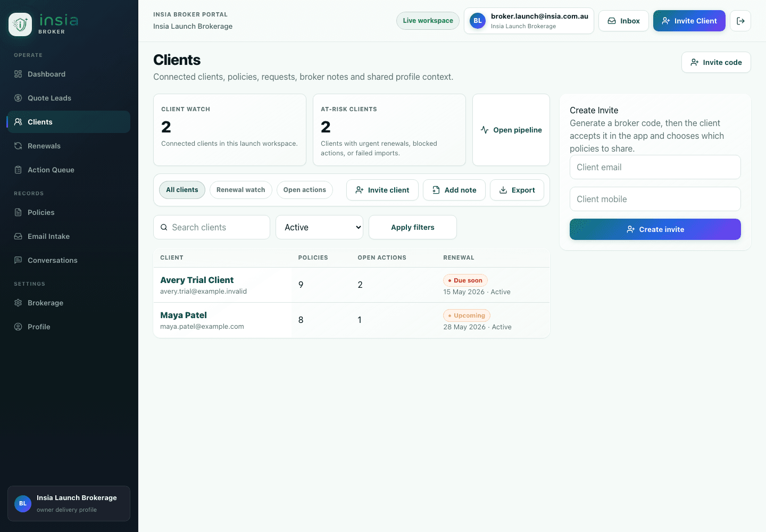Click the POLICIES column header

coord(313,257)
